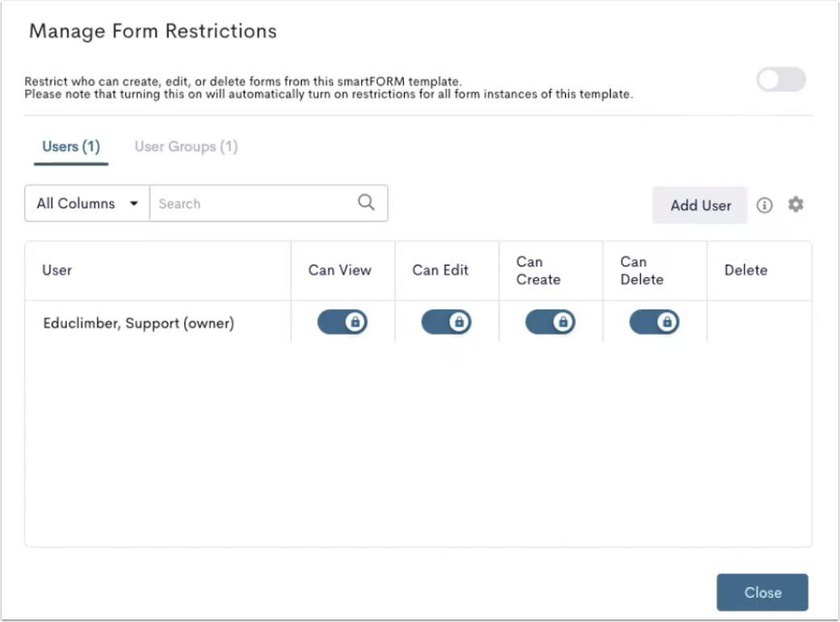Select the Educlimber, Support (owner) row name
The image size is (840, 622).
139,324
